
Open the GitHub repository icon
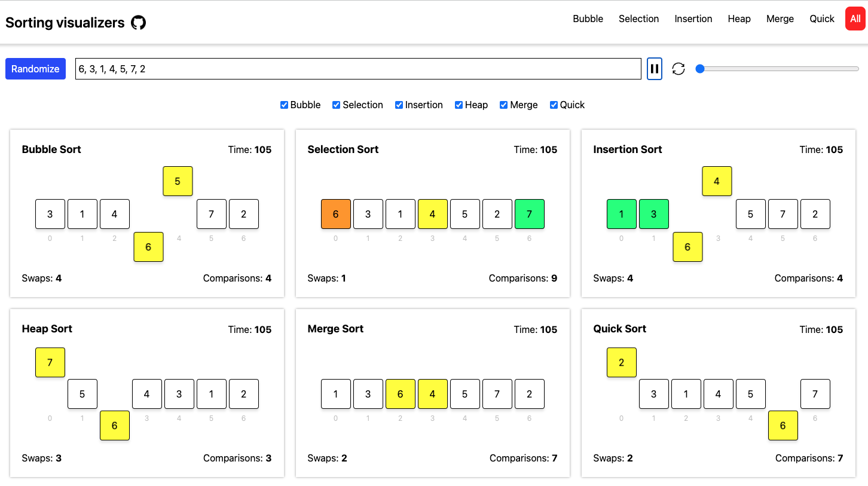click(139, 23)
